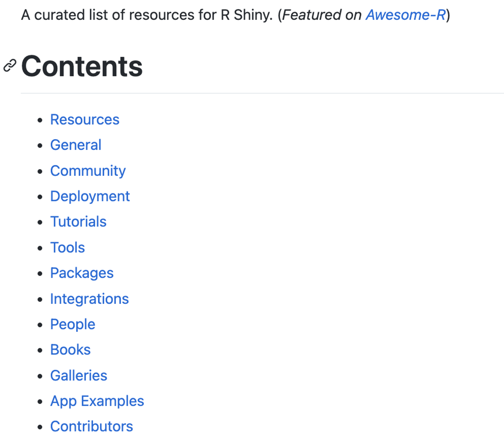The width and height of the screenshot is (504, 441).
Task: Open the Tutorials section link
Action: 78,222
